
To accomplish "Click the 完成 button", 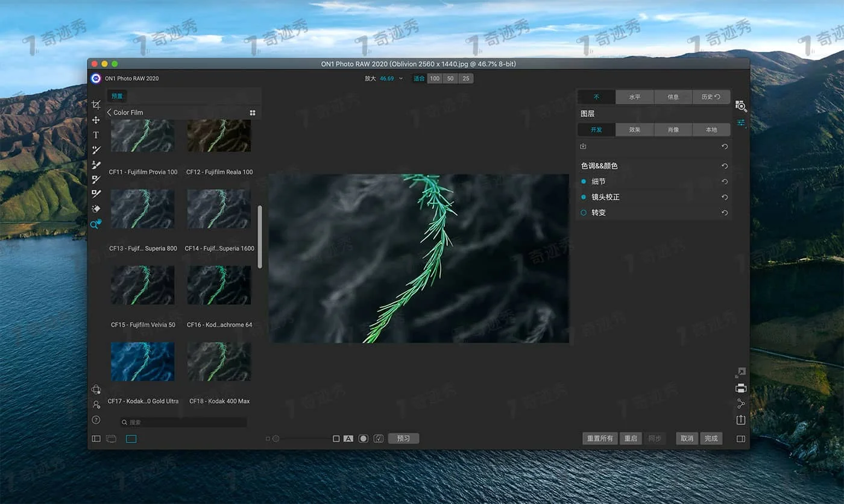I will 711,438.
